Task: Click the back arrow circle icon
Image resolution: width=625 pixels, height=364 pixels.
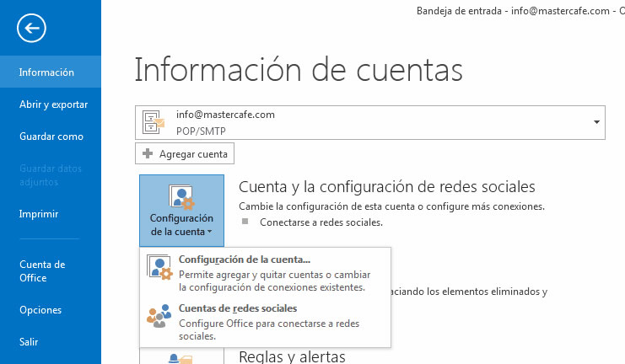Action: pyautogui.click(x=31, y=29)
